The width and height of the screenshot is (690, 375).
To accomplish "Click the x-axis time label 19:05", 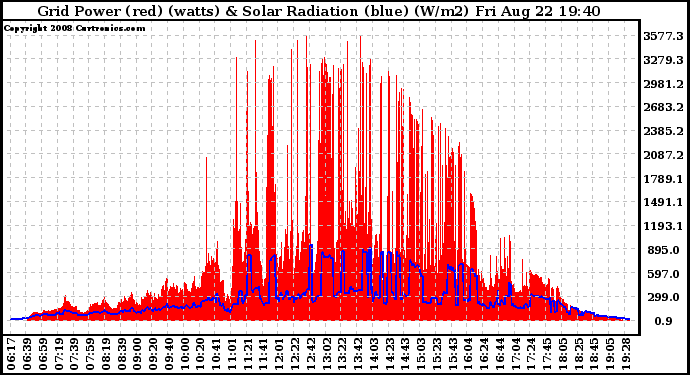I will [611, 354].
